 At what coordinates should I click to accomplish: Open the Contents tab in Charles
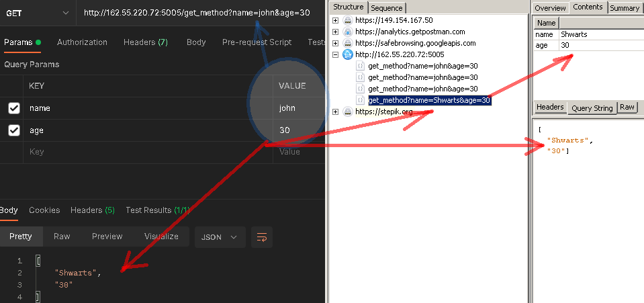click(x=588, y=7)
